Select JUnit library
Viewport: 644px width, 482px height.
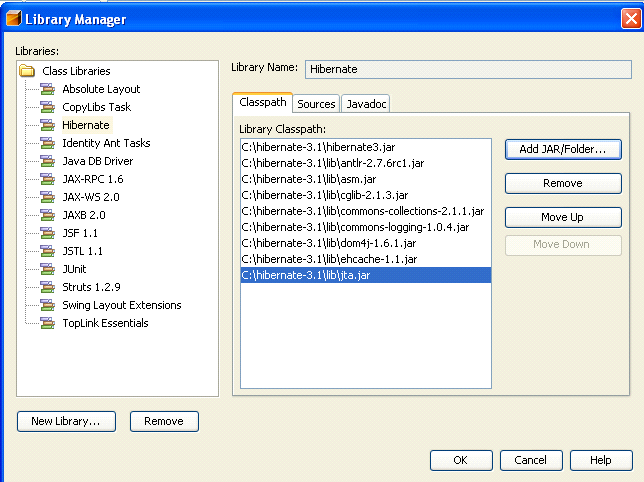(x=74, y=269)
